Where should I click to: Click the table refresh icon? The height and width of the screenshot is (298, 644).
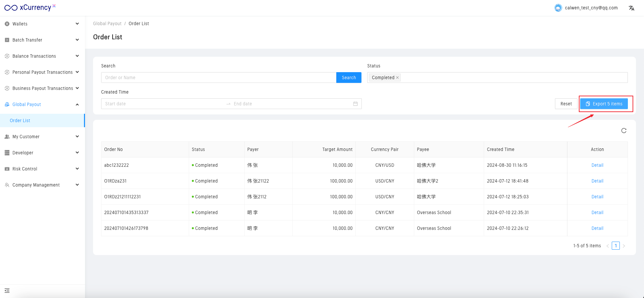(x=624, y=131)
